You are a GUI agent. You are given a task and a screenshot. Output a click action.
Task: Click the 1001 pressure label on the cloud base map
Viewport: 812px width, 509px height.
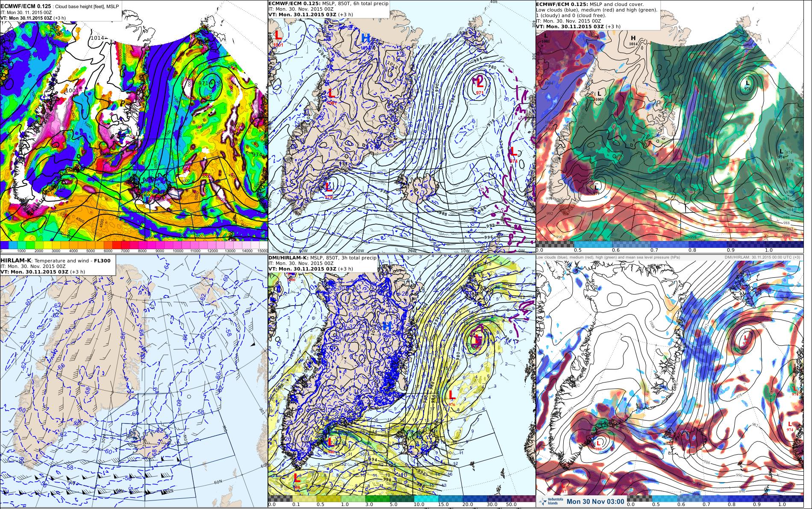point(72,91)
